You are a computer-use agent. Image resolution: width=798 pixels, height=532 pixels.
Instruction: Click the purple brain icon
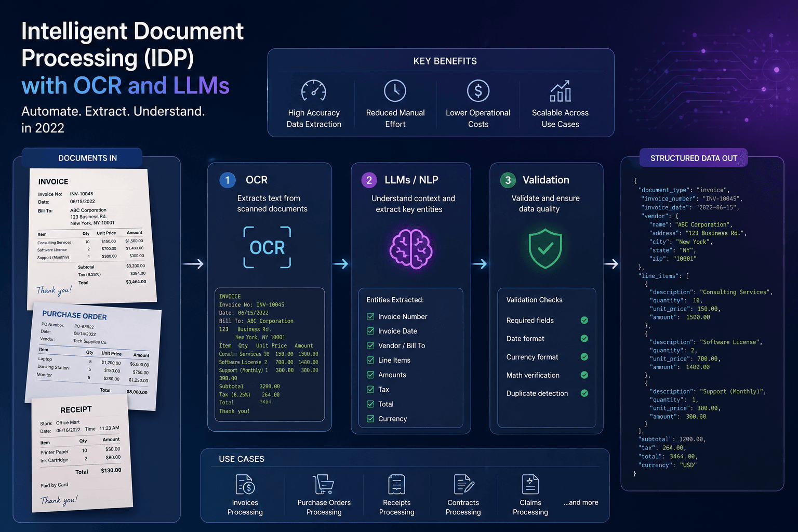(411, 249)
